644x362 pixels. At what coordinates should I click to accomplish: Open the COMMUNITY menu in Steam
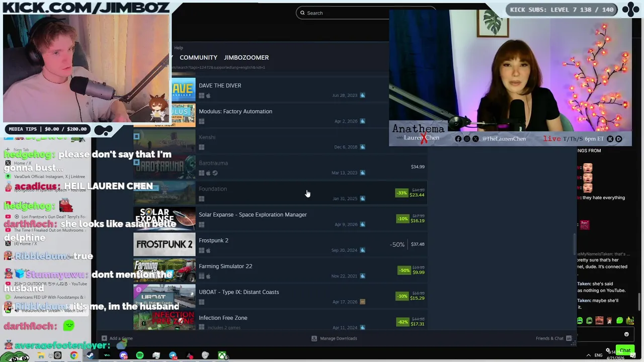[198, 57]
